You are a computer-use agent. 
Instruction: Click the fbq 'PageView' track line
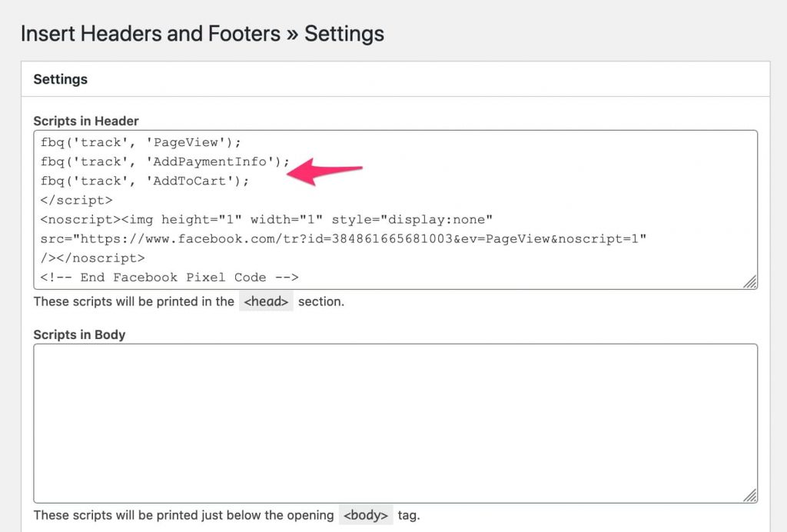141,142
